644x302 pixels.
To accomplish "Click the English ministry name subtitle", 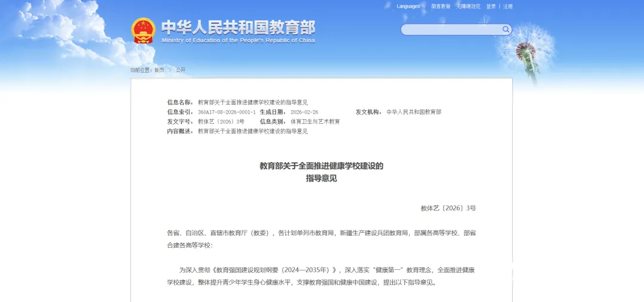I will click(x=238, y=41).
